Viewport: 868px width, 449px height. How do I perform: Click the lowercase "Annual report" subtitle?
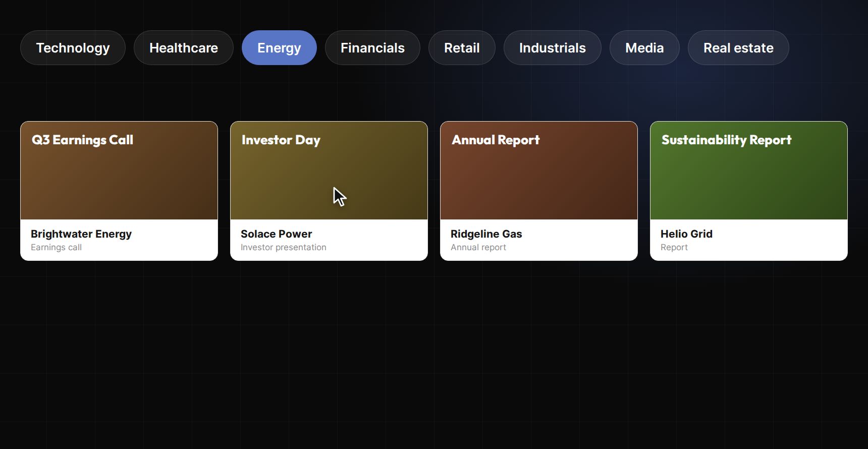pos(478,247)
